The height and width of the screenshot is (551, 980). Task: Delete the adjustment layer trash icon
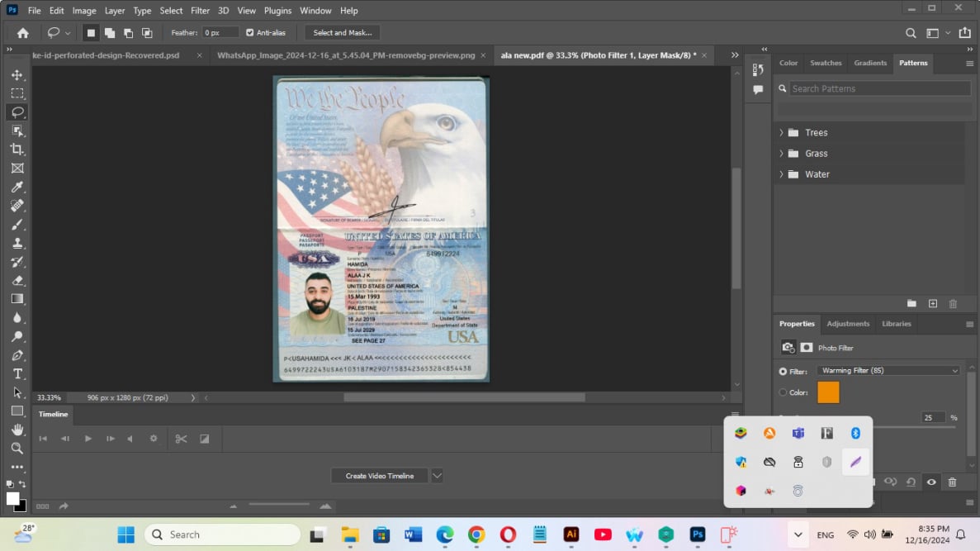click(x=952, y=482)
